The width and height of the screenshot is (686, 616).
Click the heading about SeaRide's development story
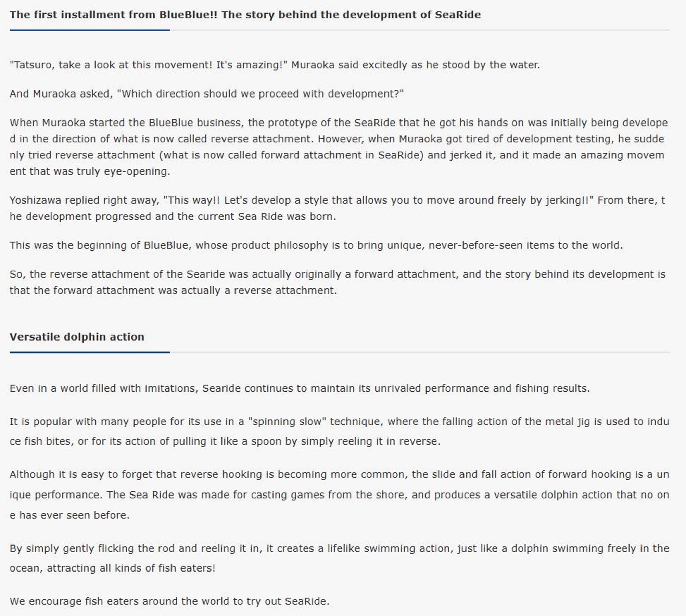click(245, 15)
